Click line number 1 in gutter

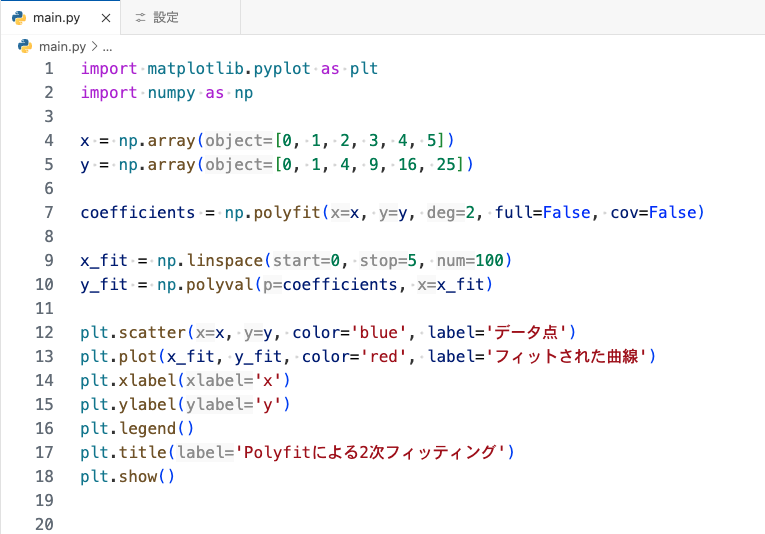click(x=49, y=69)
